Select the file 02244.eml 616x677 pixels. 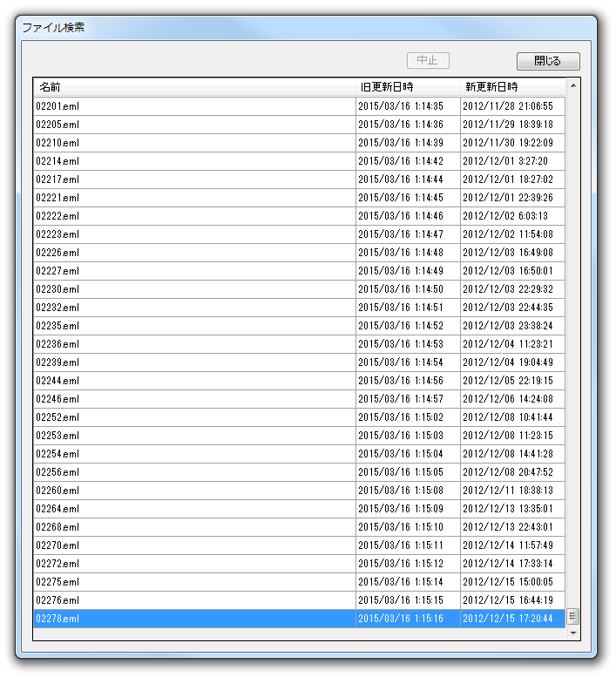[x=299, y=381]
